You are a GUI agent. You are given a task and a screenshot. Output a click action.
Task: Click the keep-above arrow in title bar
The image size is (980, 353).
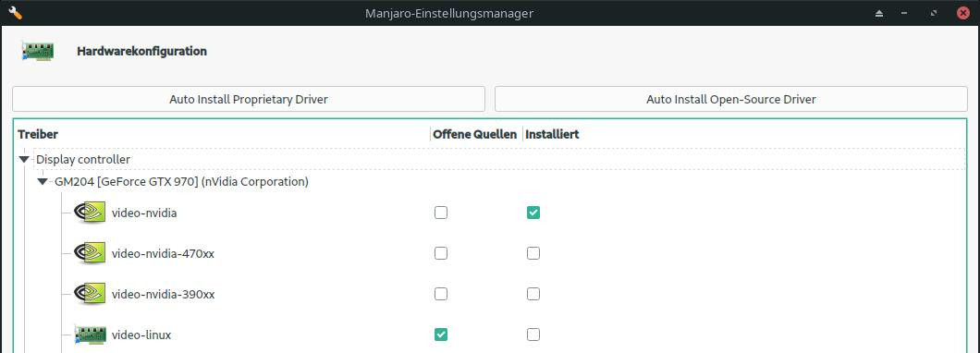(879, 13)
